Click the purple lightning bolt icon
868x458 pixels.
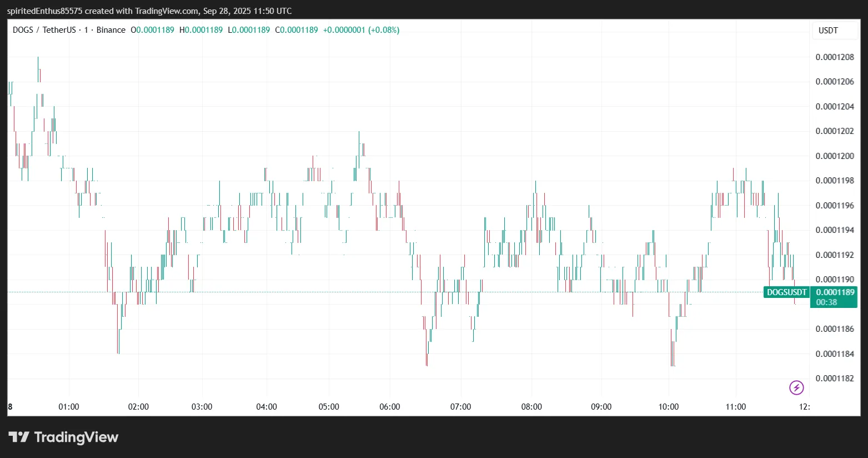tap(796, 387)
